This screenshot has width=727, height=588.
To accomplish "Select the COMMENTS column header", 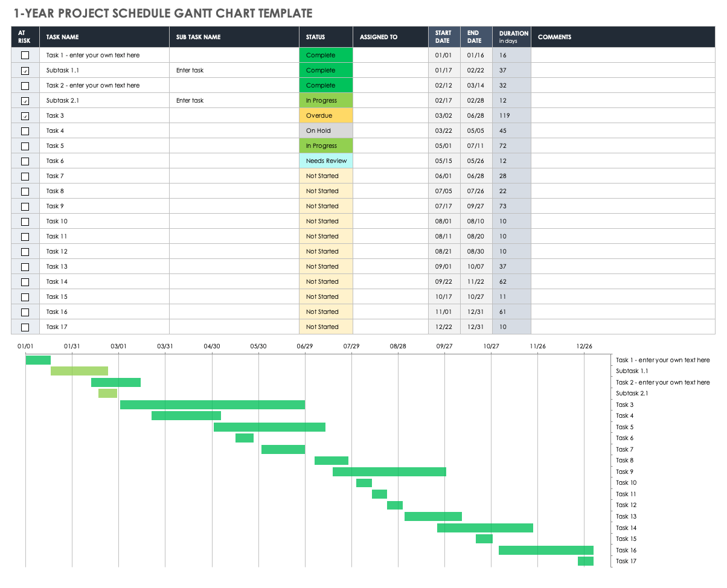I will [x=554, y=37].
